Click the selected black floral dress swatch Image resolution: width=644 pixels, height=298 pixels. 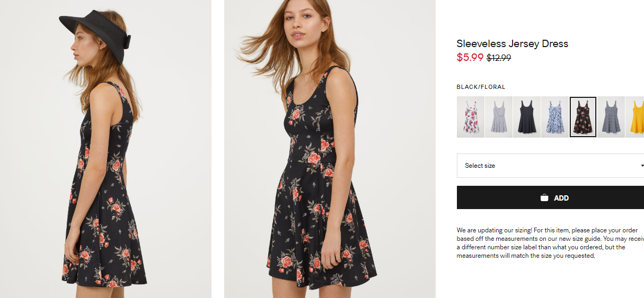coord(583,117)
